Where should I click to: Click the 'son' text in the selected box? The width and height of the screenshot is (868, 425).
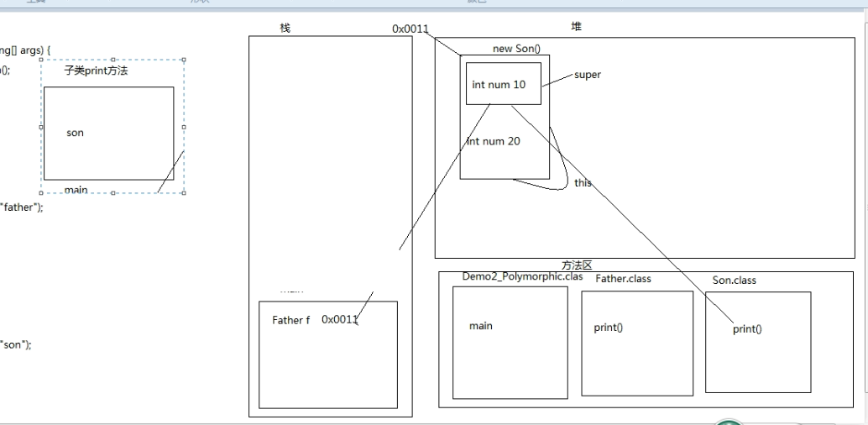[x=75, y=133]
